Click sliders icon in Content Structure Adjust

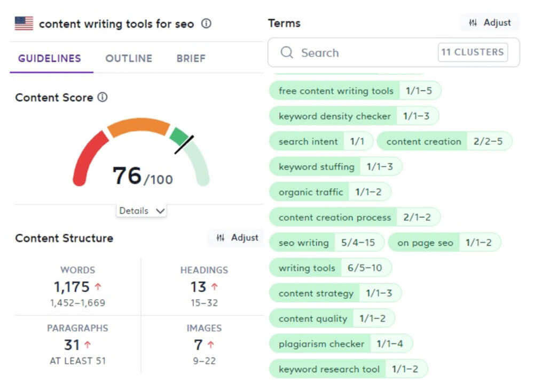coord(221,237)
